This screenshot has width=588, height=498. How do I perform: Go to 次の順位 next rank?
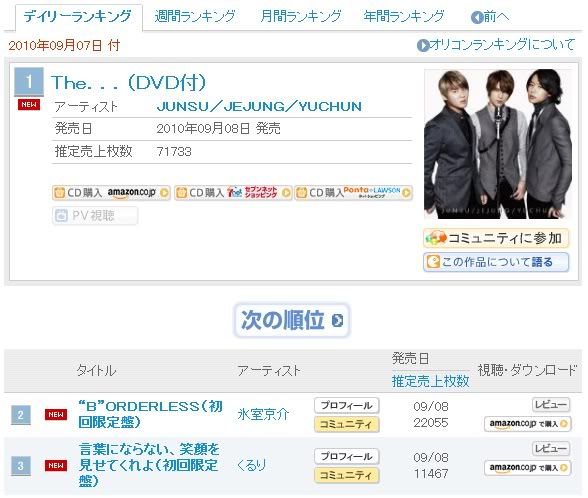(x=292, y=320)
